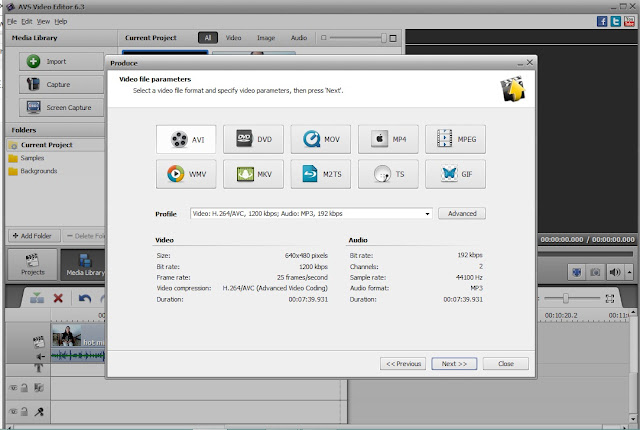Select the video clip thumbnail on timeline
Screen dimensions: 640x430
[x=67, y=335]
